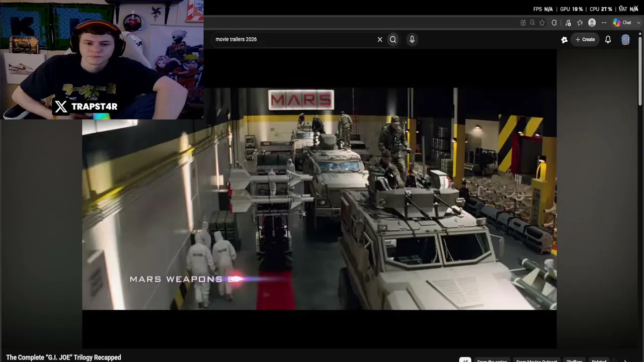
Task: Select the 'From the series' filter chip
Action: 492,360
